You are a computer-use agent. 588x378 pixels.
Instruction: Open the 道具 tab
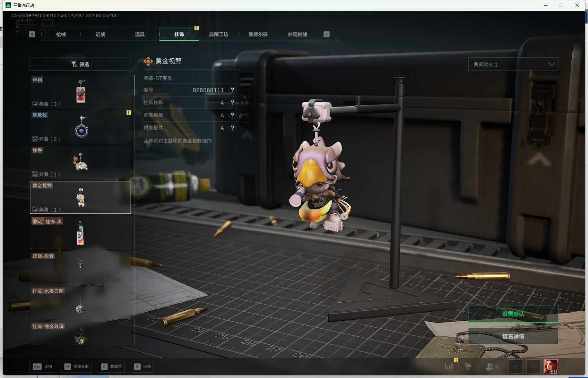pos(140,34)
